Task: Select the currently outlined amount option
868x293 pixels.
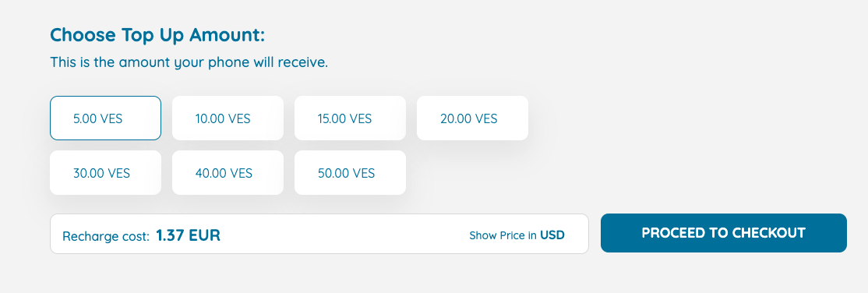Action: [x=106, y=118]
